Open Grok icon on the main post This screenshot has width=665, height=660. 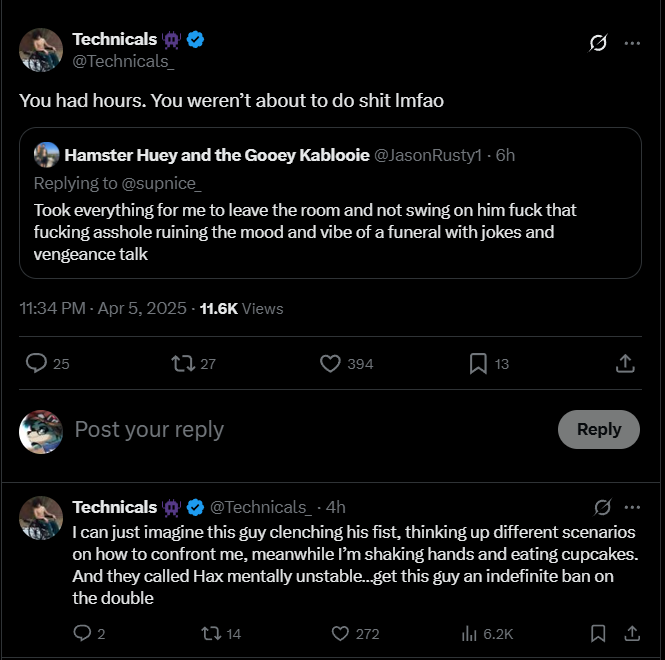[x=599, y=43]
